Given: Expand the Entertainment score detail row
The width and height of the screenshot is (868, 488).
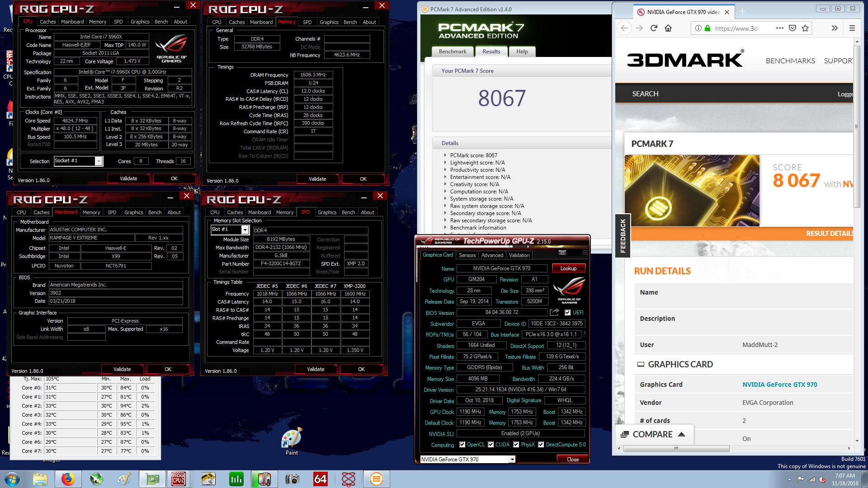Looking at the screenshot, I should tap(445, 177).
